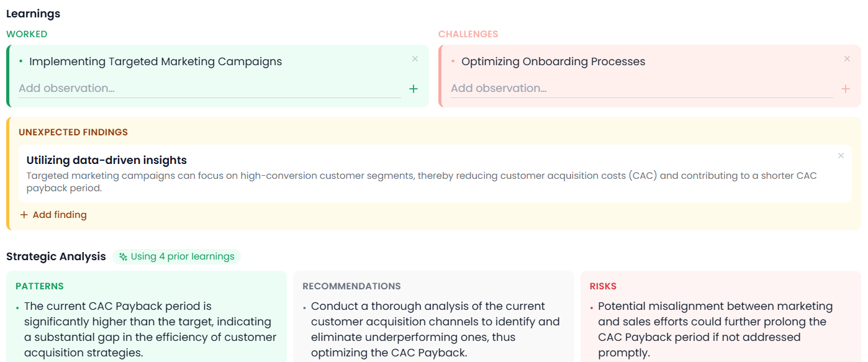Viewport: 868px width, 362px height.
Task: Open the Utilizing data-driven insights finding title
Action: coord(107,160)
